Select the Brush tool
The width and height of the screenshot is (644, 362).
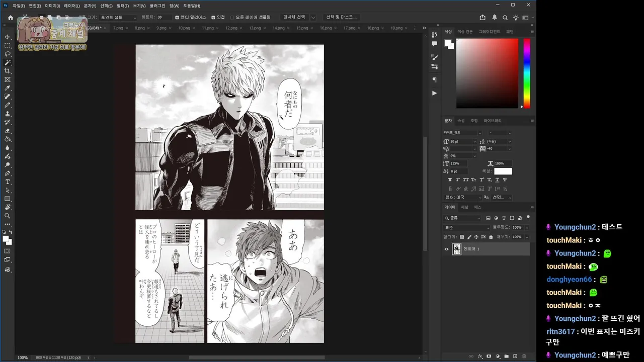pyautogui.click(x=8, y=105)
